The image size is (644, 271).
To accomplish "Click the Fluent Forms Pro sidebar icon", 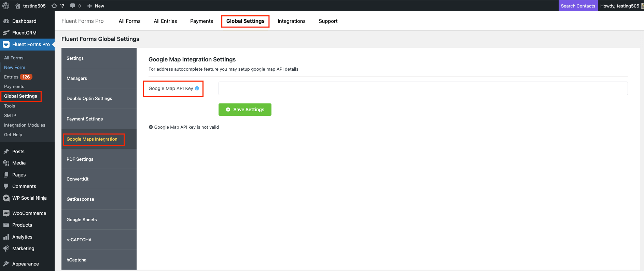I will click(6, 44).
